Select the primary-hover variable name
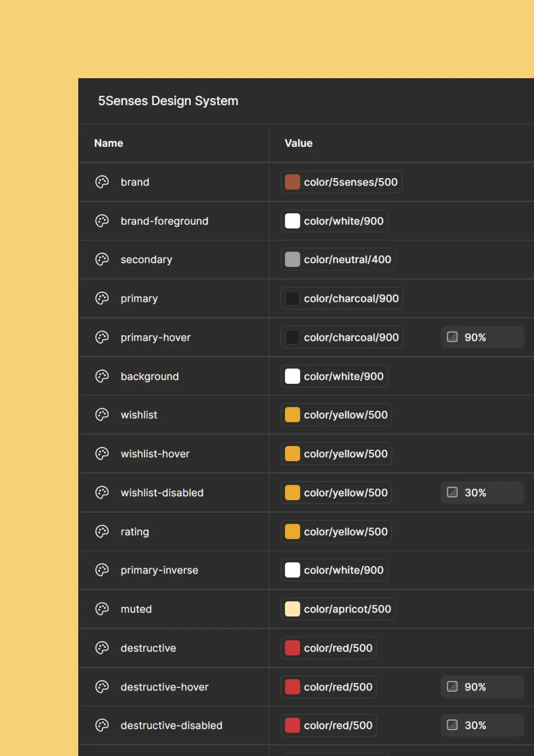The image size is (534, 756). click(x=155, y=337)
